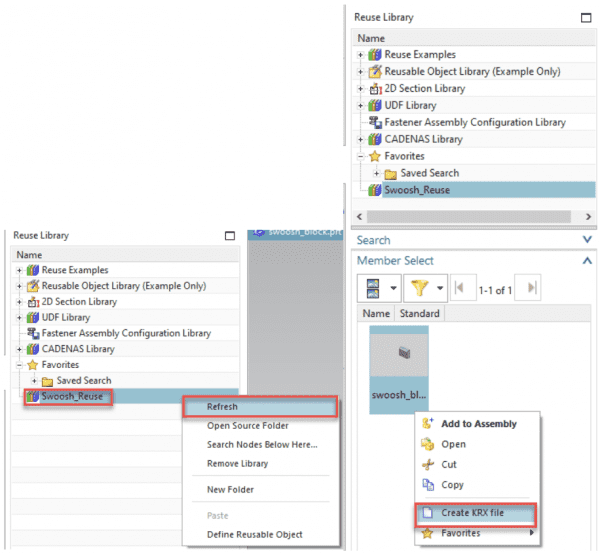Image resolution: width=600 pixels, height=554 pixels.
Task: Click the Add to Assembly icon in the context menu
Action: point(428,424)
